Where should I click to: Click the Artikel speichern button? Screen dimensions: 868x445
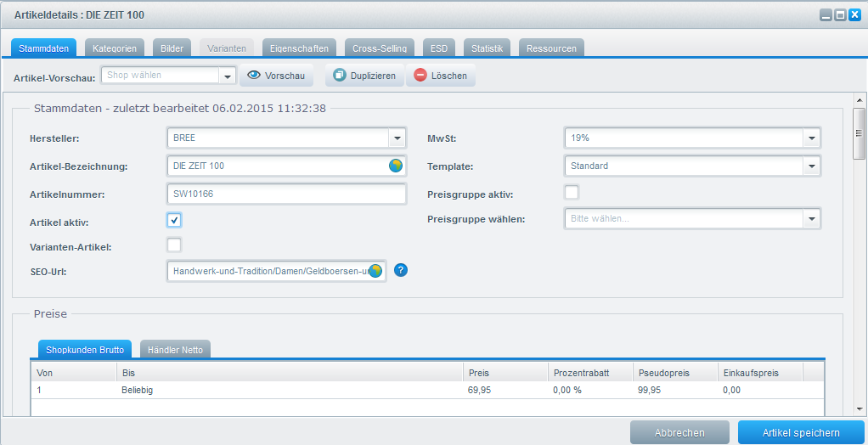pyautogui.click(x=801, y=432)
